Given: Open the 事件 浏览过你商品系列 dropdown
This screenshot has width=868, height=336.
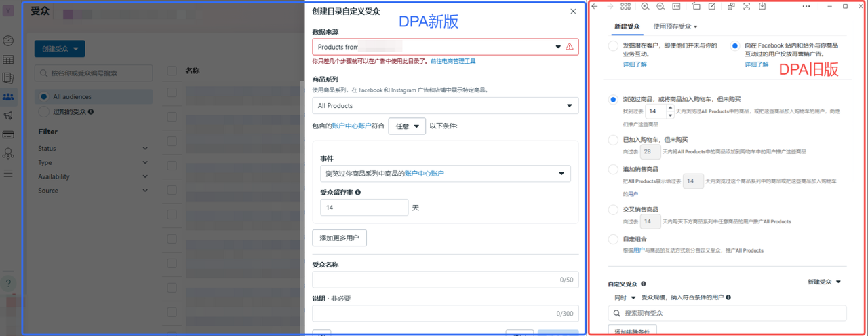Looking at the screenshot, I should pos(445,174).
